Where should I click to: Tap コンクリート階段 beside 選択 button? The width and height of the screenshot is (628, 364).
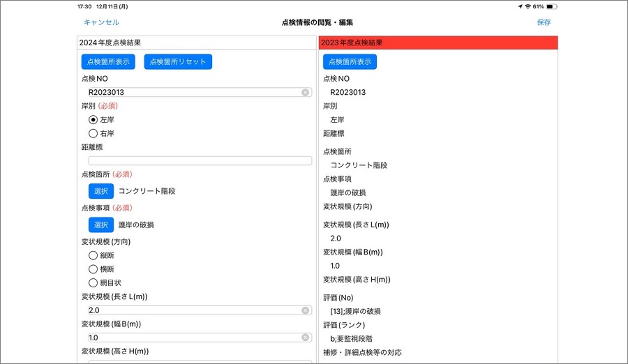(x=147, y=191)
